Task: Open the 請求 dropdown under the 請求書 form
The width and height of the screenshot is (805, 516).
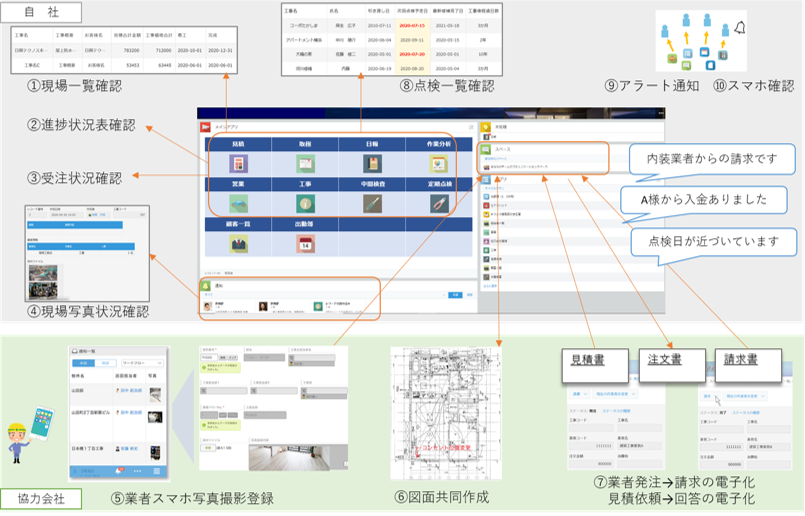Action: pyautogui.click(x=711, y=396)
